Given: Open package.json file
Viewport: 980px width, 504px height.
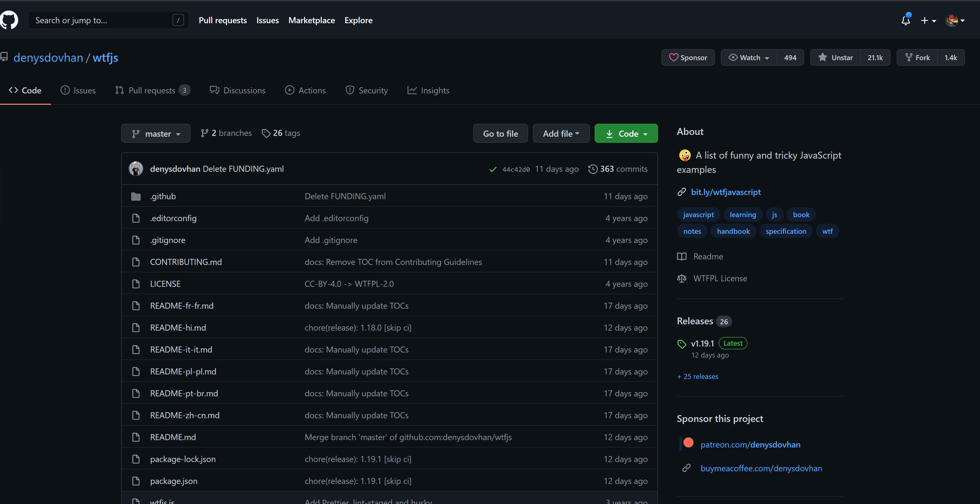Looking at the screenshot, I should tap(173, 481).
